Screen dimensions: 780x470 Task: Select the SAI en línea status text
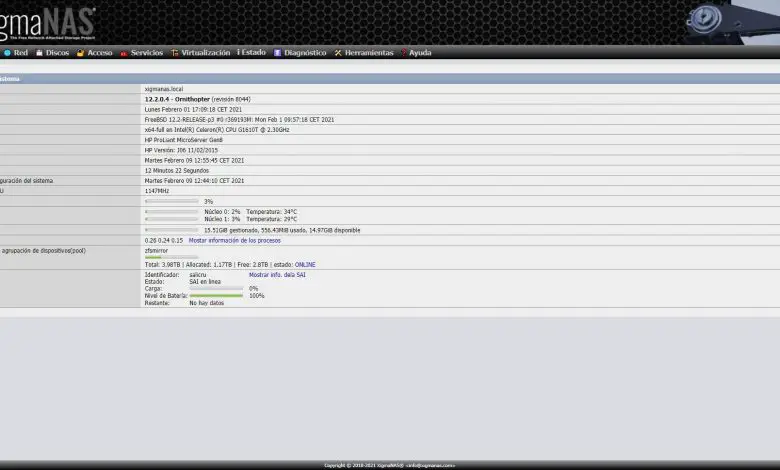point(205,282)
